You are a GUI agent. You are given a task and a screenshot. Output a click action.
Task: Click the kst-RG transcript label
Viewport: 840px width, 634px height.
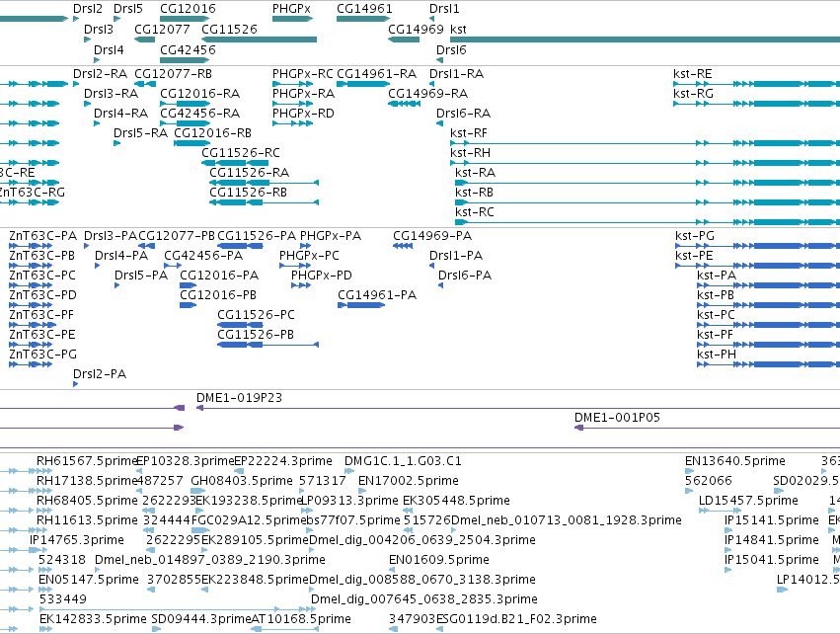pyautogui.click(x=693, y=93)
